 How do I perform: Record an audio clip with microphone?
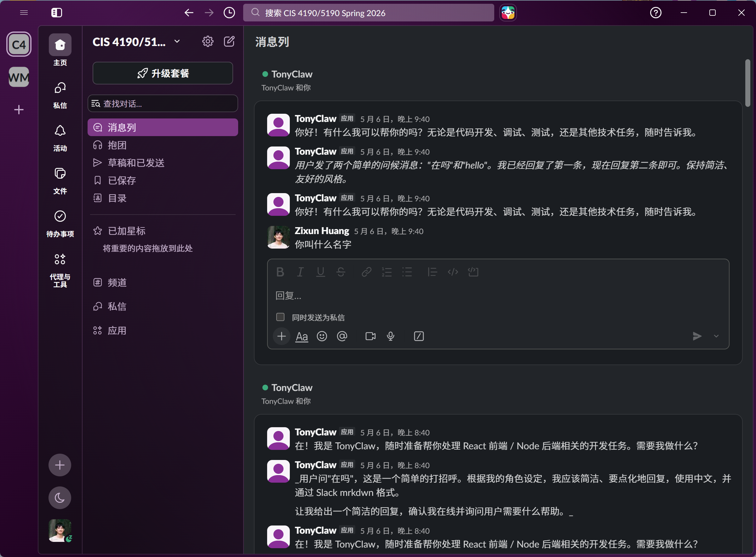pos(391,336)
